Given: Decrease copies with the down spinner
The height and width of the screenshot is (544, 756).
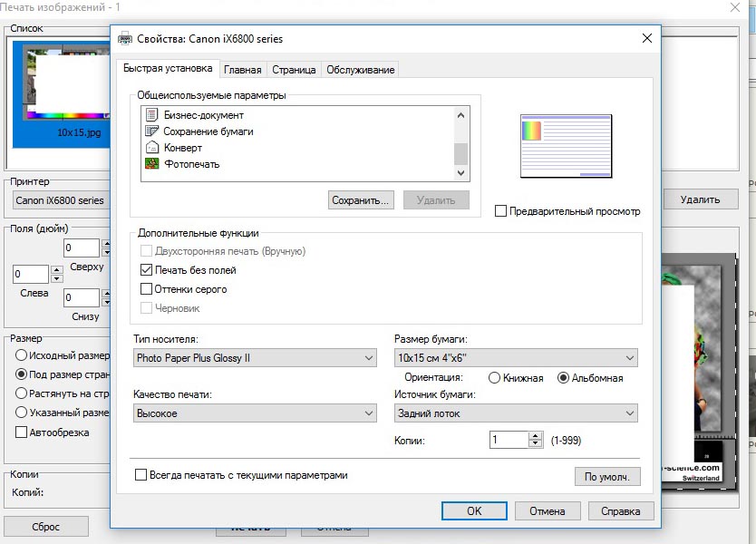Looking at the screenshot, I should click(x=535, y=443).
